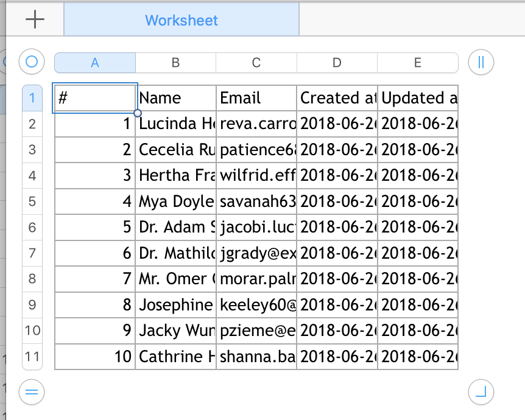
Task: Select column C header
Action: 256,63
